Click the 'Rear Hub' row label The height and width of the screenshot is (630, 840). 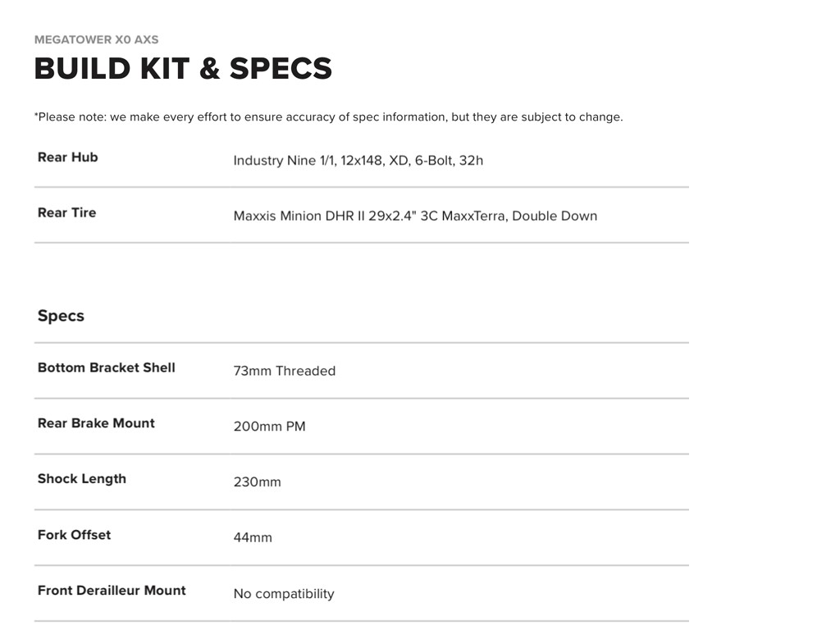pyautogui.click(x=67, y=157)
